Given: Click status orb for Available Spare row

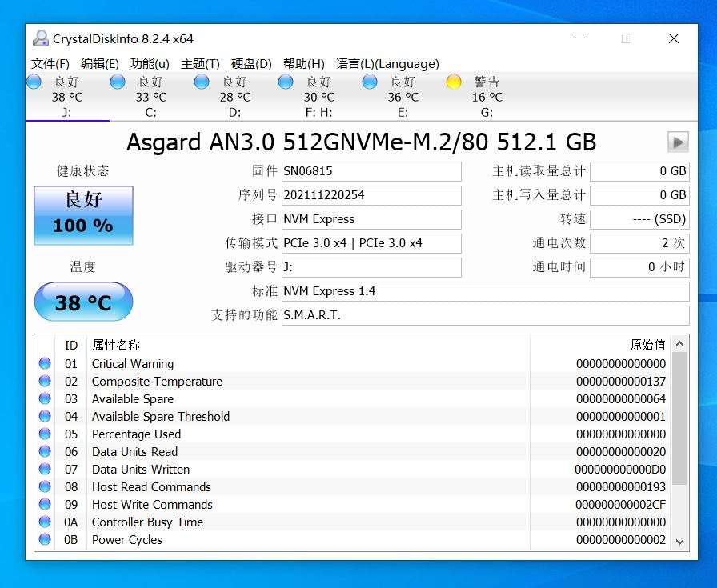Looking at the screenshot, I should point(45,398).
